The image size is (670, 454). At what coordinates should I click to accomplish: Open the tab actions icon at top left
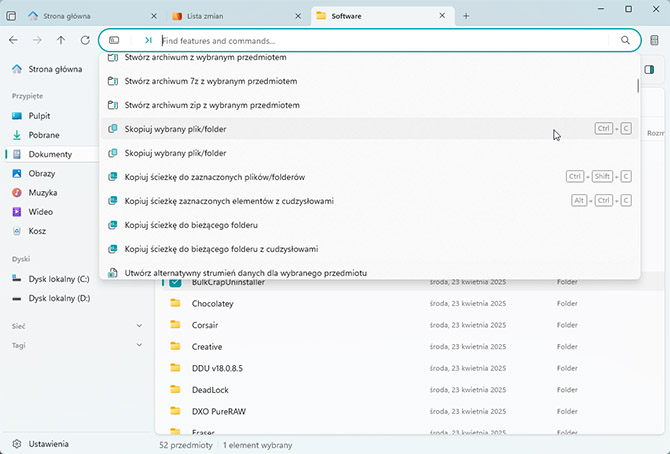coord(11,16)
